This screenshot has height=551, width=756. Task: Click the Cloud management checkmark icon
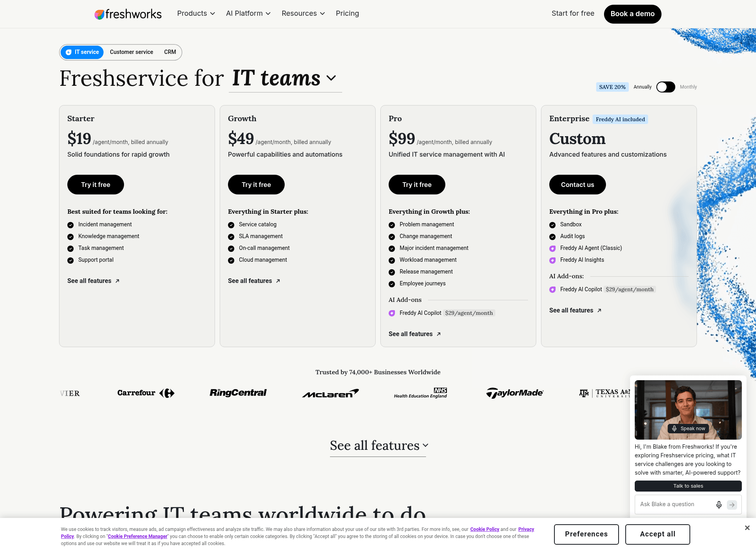(x=231, y=261)
